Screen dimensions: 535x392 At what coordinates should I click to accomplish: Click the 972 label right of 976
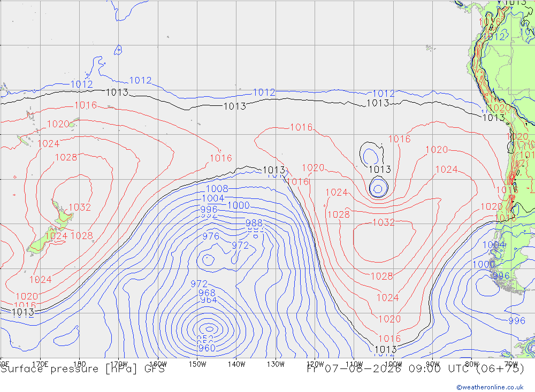pos(240,245)
